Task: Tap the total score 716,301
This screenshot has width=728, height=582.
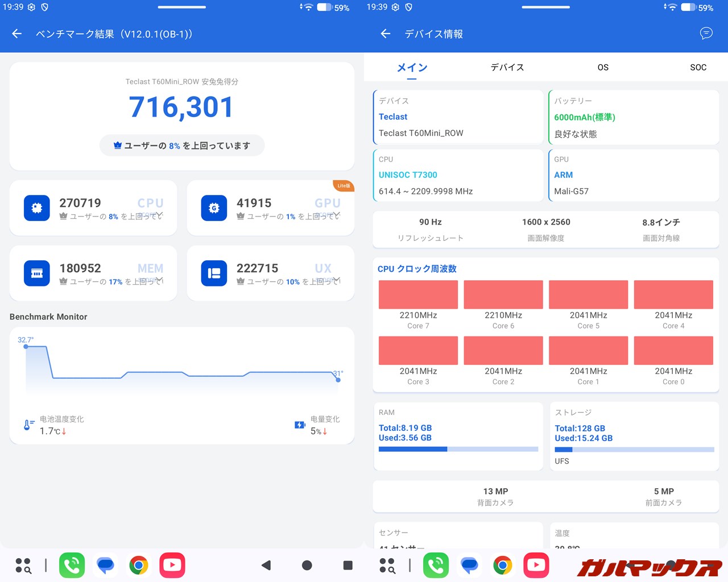Action: pyautogui.click(x=181, y=107)
